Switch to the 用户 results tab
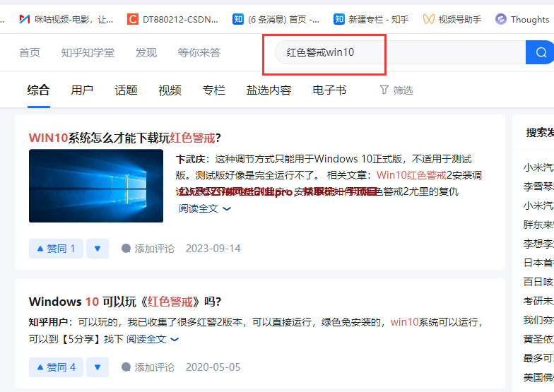The width and height of the screenshot is (554, 392). pyautogui.click(x=82, y=90)
